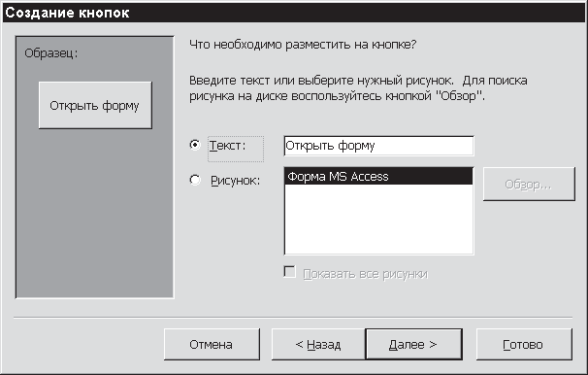588x375 pixels.
Task: Focus the "Открыть форму" text input field
Action: coord(378,146)
